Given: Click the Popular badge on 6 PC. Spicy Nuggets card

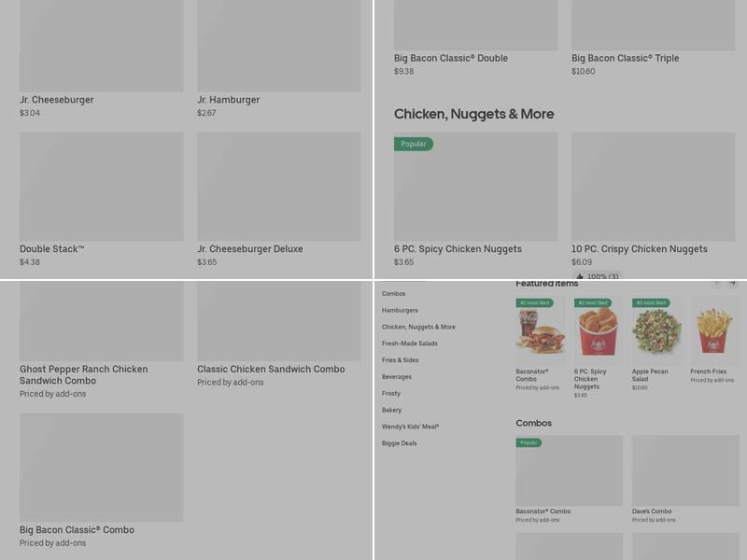Looking at the screenshot, I should (x=414, y=144).
